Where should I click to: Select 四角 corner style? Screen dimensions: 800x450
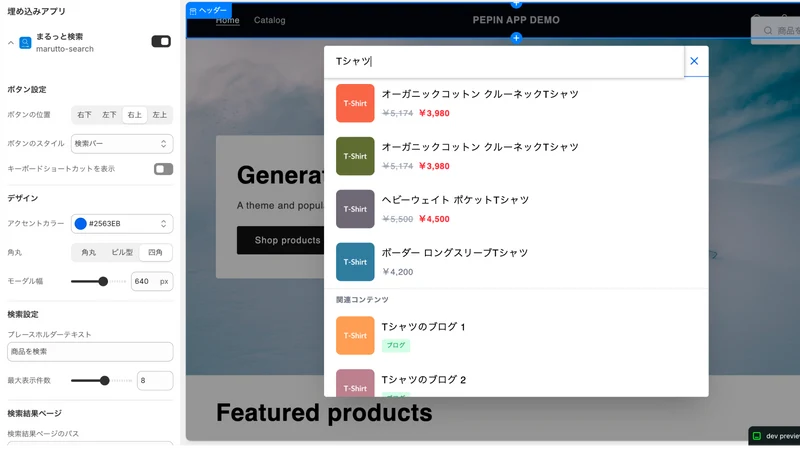pos(156,253)
